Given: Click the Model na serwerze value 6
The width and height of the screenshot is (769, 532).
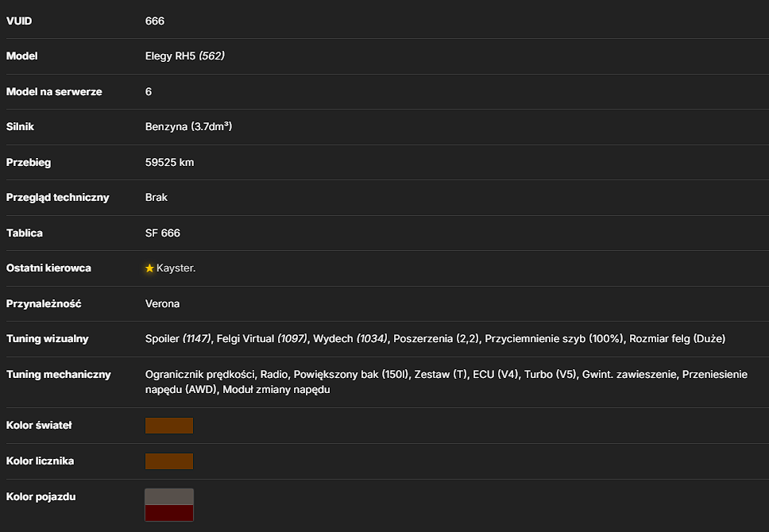Looking at the screenshot, I should (149, 91).
